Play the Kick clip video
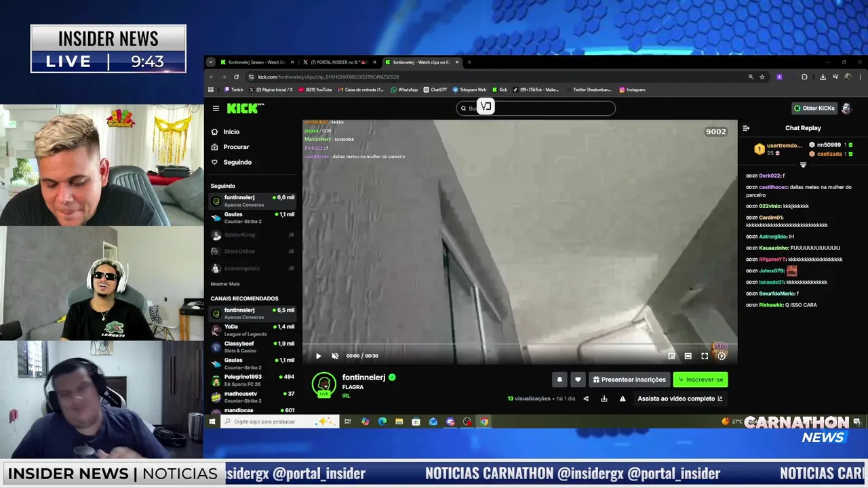This screenshot has width=868, height=488. click(318, 356)
